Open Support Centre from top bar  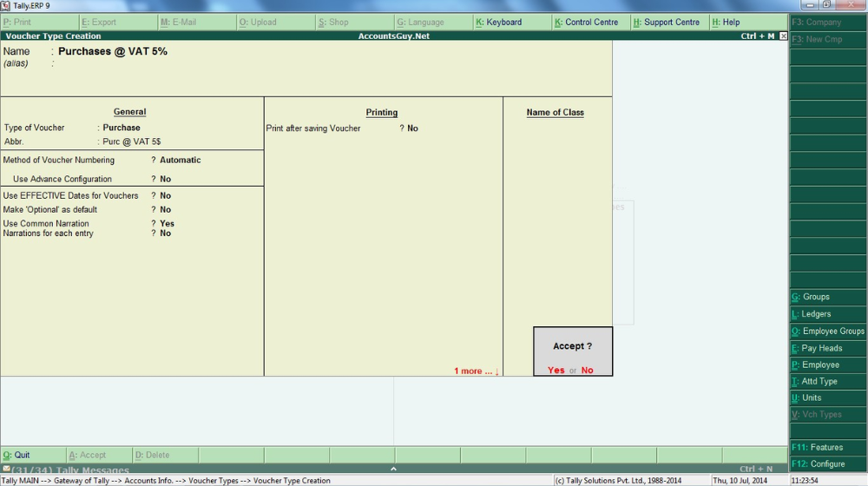pos(666,22)
